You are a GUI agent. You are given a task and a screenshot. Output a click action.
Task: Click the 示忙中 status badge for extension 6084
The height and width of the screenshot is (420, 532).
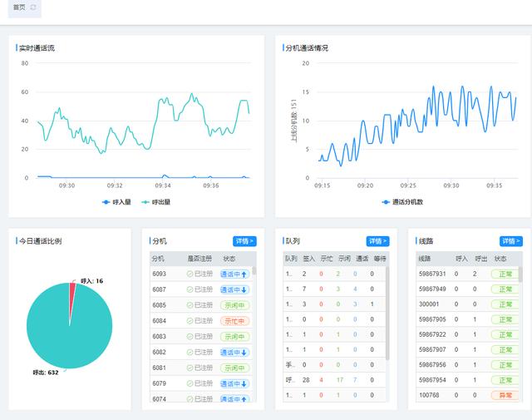234,321
